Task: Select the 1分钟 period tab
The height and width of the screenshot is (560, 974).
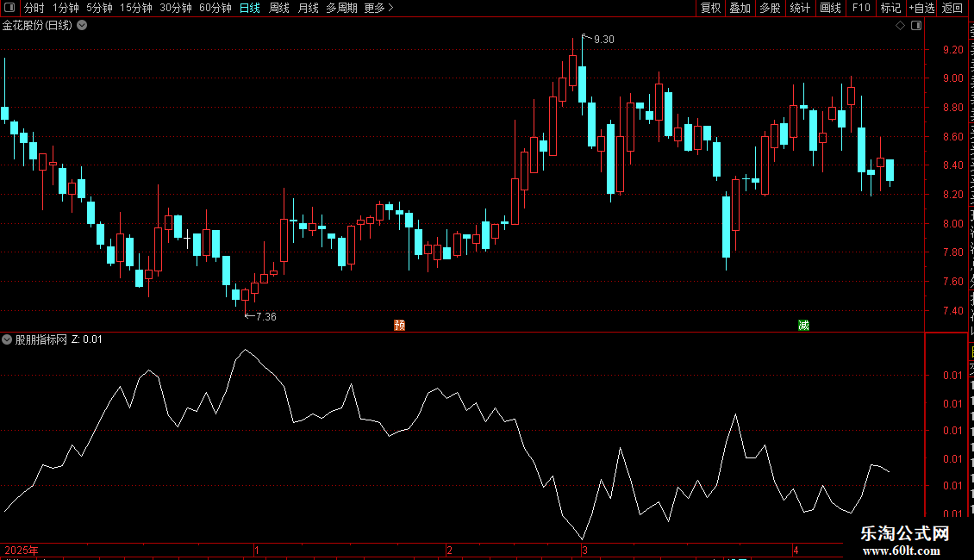Action: point(66,8)
